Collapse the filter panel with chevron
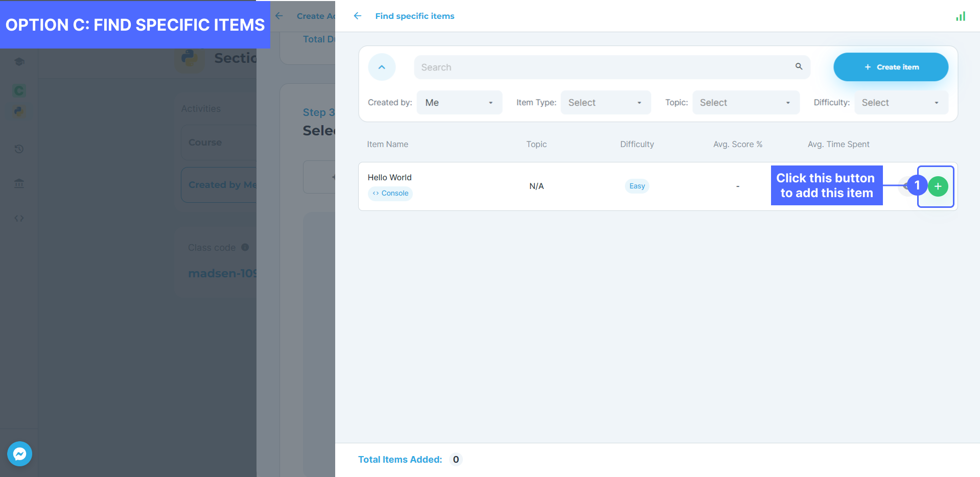 pyautogui.click(x=382, y=67)
